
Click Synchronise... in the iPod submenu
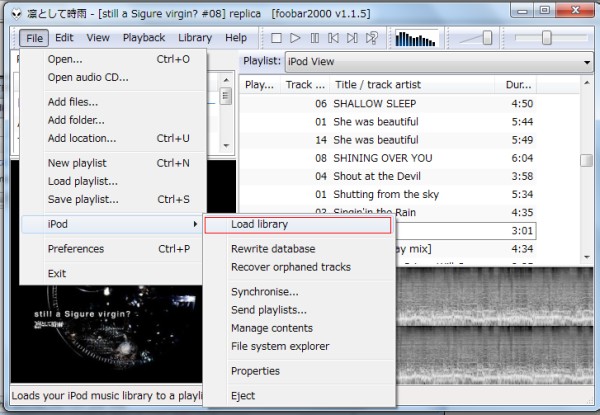[x=264, y=292]
